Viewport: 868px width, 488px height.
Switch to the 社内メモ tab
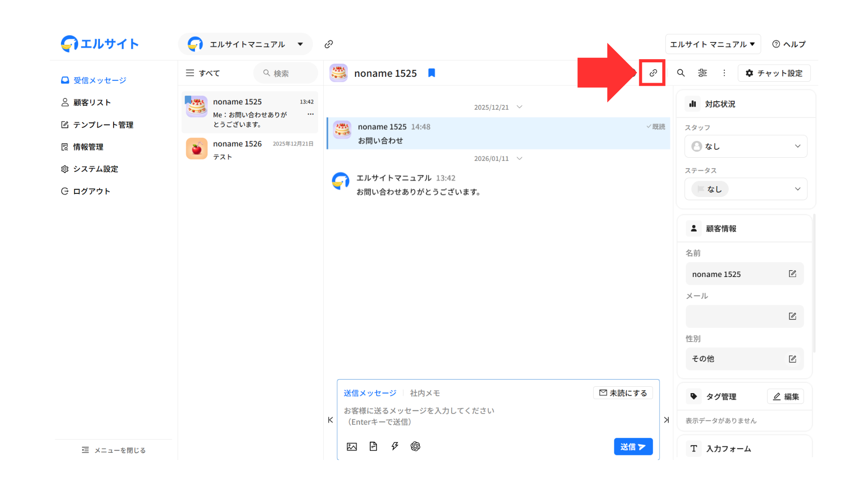pos(425,393)
